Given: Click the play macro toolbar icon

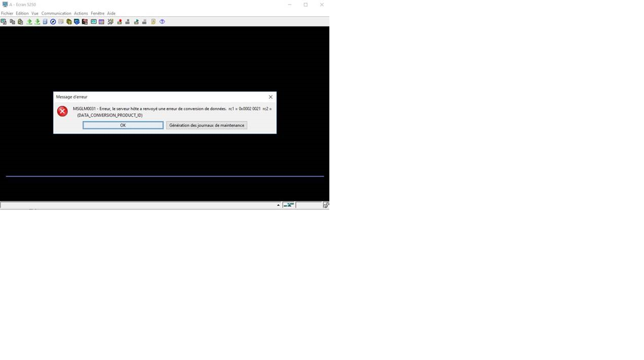Looking at the screenshot, I should click(x=136, y=21).
